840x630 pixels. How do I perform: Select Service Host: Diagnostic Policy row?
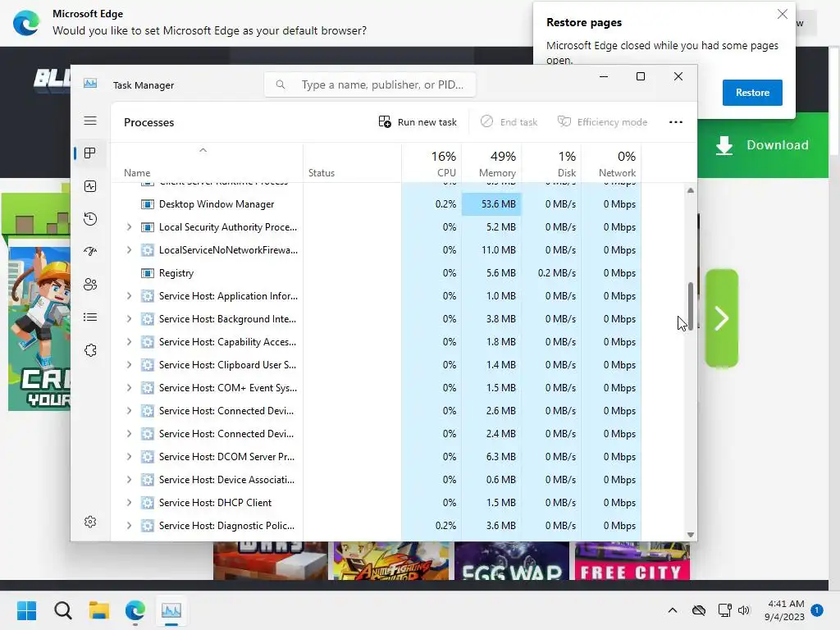(376, 526)
